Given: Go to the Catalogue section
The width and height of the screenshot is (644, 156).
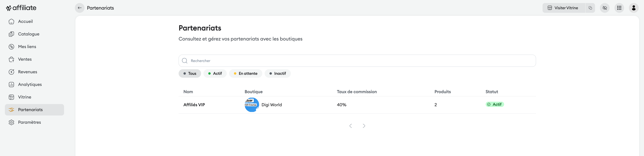Looking at the screenshot, I should click(29, 34).
